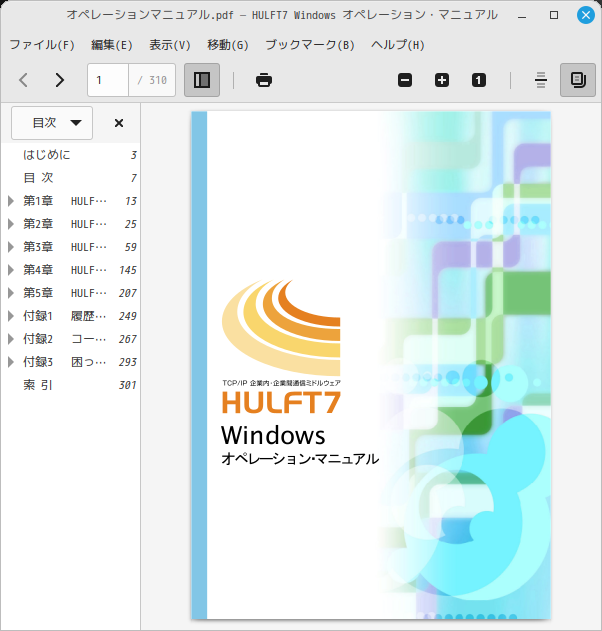Toggle the sidebar panel button
602x631 pixels.
[202, 80]
